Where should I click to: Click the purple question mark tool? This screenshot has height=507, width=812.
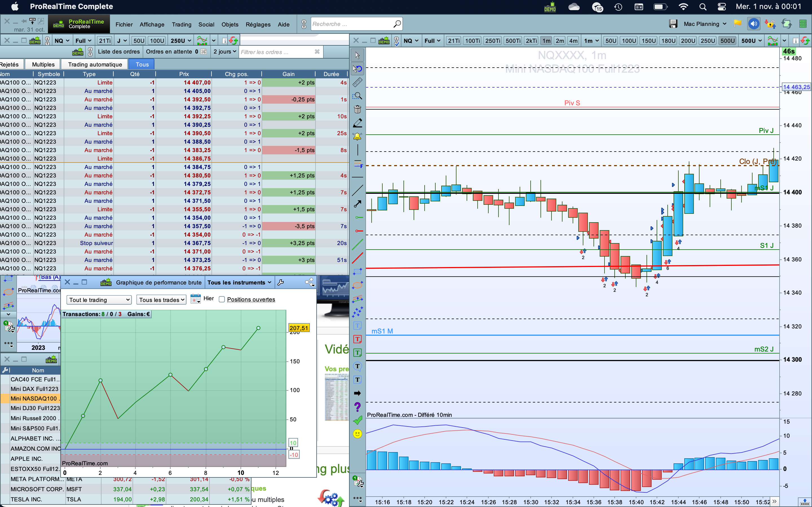357,407
